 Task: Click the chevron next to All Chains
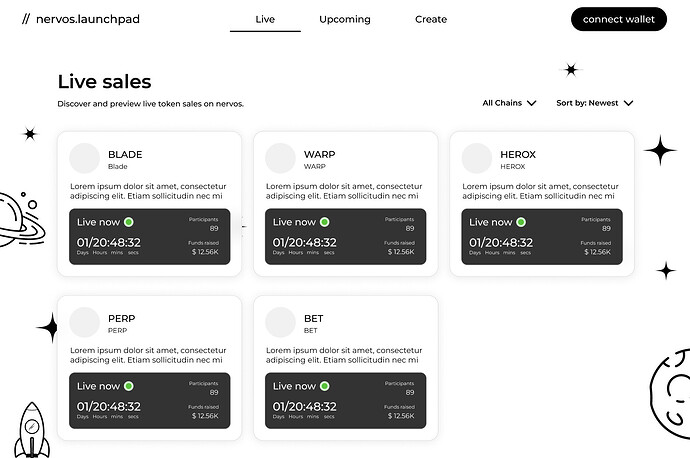(x=532, y=103)
